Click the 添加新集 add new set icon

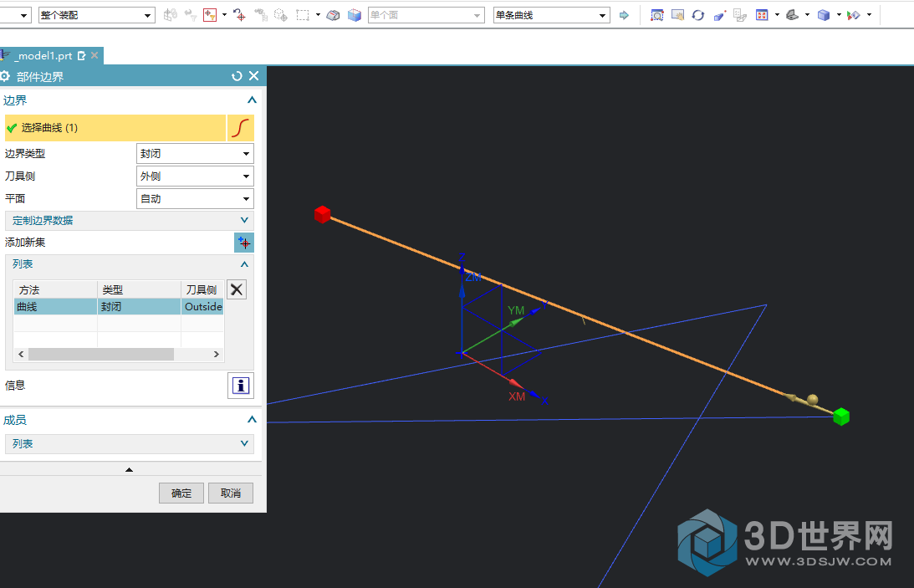243,243
